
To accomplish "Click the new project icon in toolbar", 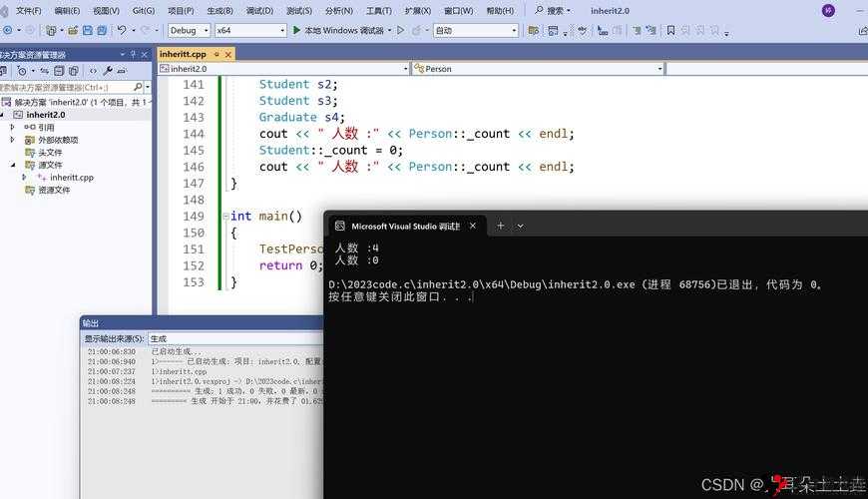I will [x=51, y=31].
